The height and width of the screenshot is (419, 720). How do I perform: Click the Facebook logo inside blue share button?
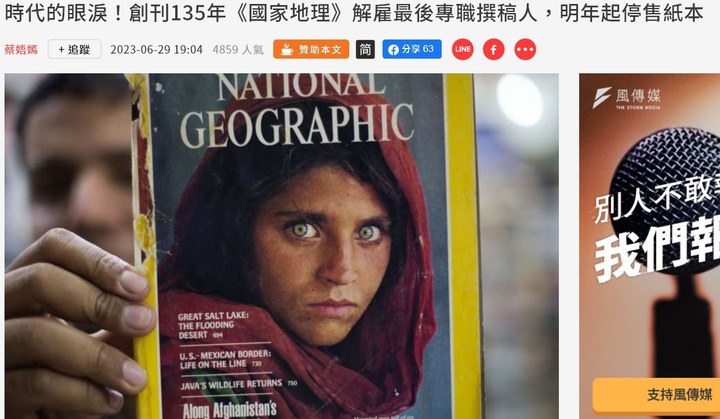tap(393, 50)
